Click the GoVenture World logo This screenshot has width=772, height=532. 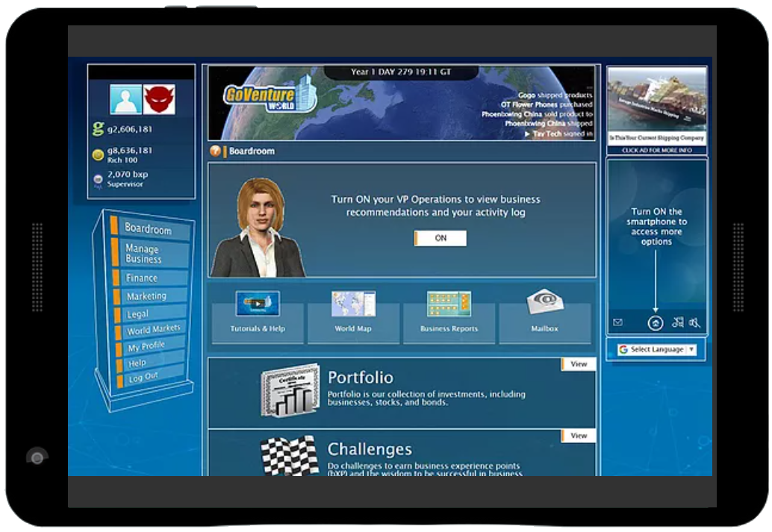click(270, 95)
